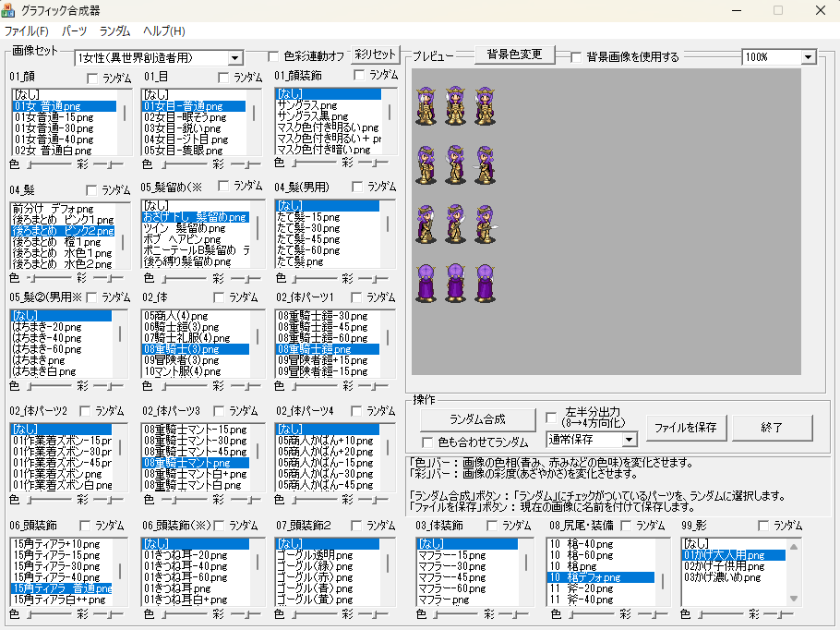Click the top-left character sprite in preview
The width and height of the screenshot is (840, 630).
pyautogui.click(x=426, y=105)
